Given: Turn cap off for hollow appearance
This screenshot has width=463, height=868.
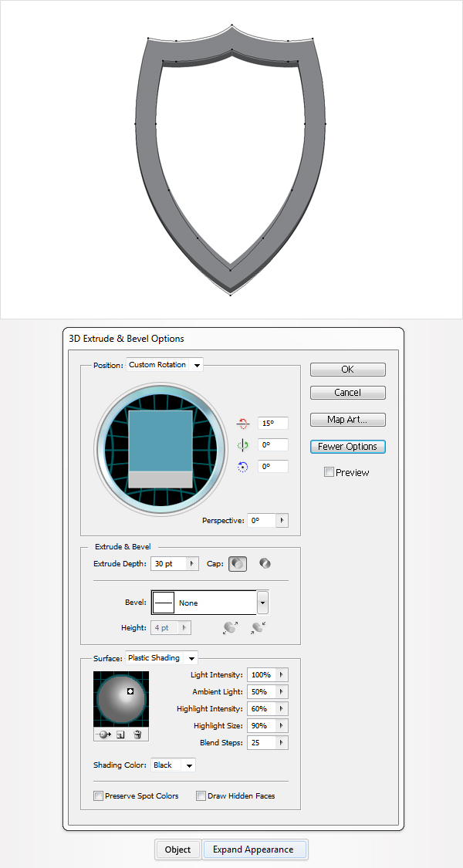Looking at the screenshot, I should point(265,563).
